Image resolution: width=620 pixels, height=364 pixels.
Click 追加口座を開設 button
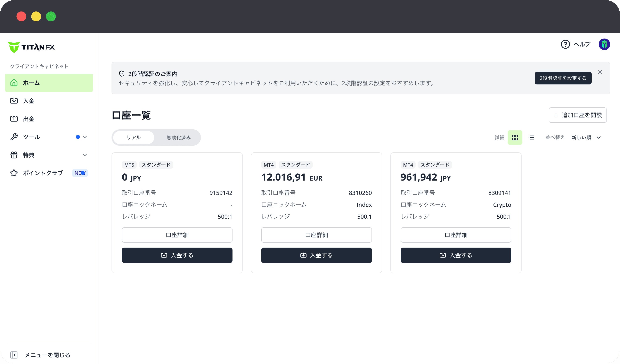point(577,115)
